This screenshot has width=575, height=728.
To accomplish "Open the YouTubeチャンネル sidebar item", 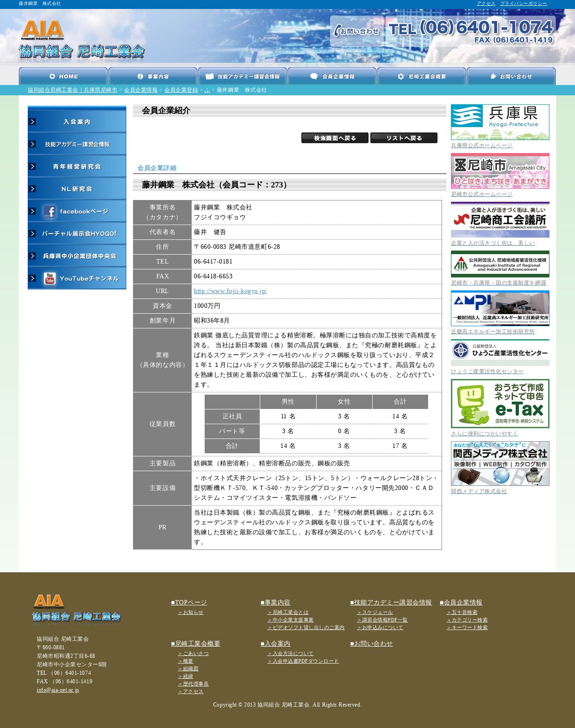I will tap(77, 278).
